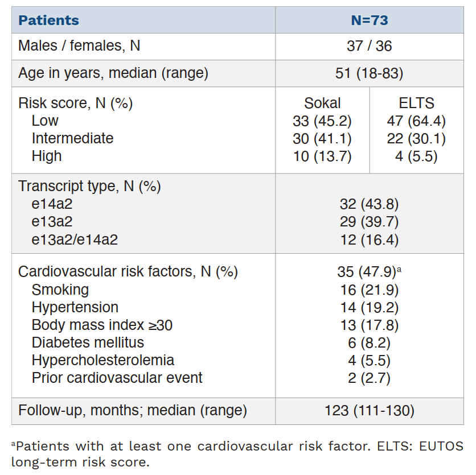
Task: Click the superscript a footnote marker
Action: point(399,269)
